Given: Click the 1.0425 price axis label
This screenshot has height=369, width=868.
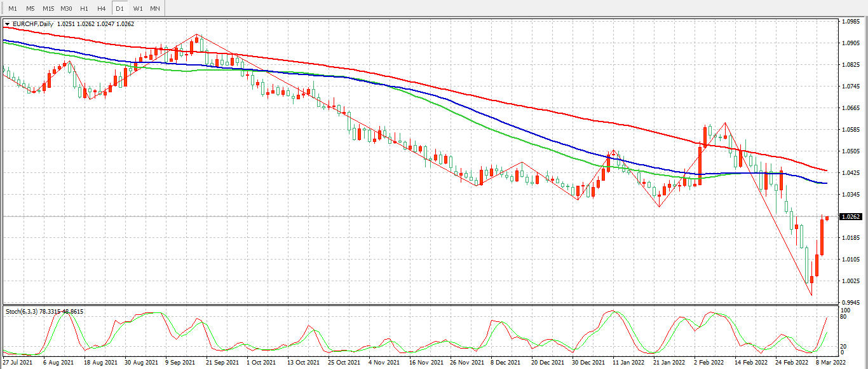Looking at the screenshot, I should (x=851, y=173).
